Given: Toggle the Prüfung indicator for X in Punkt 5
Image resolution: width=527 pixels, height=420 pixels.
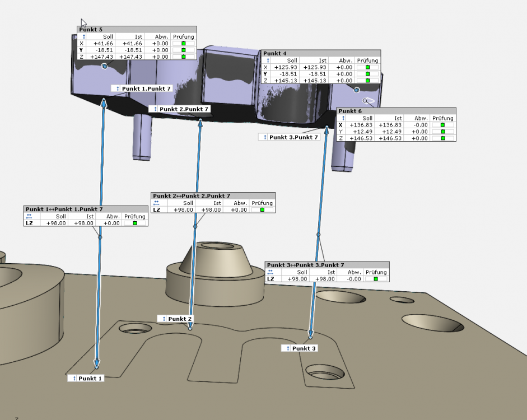Looking at the screenshot, I should (185, 43).
